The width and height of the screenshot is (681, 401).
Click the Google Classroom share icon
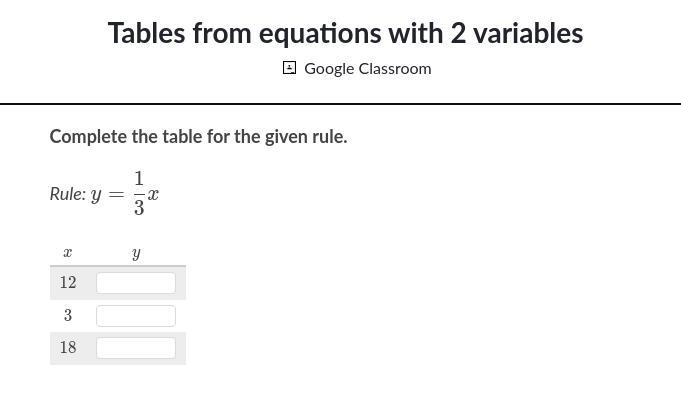[289, 68]
